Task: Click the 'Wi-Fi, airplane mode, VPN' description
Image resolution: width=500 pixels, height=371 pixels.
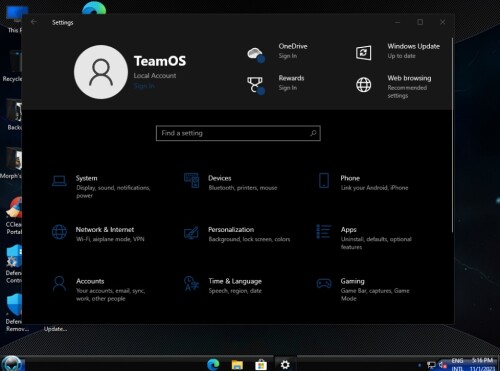Action: (110, 239)
